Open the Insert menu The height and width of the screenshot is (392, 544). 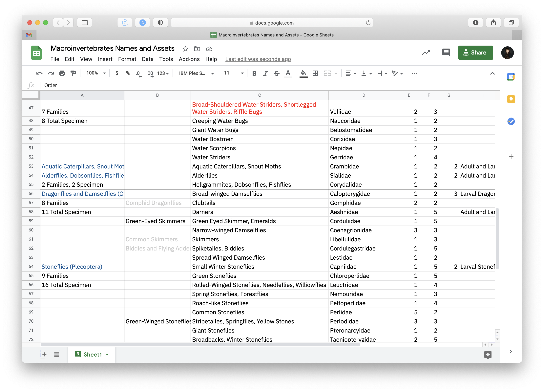click(105, 59)
